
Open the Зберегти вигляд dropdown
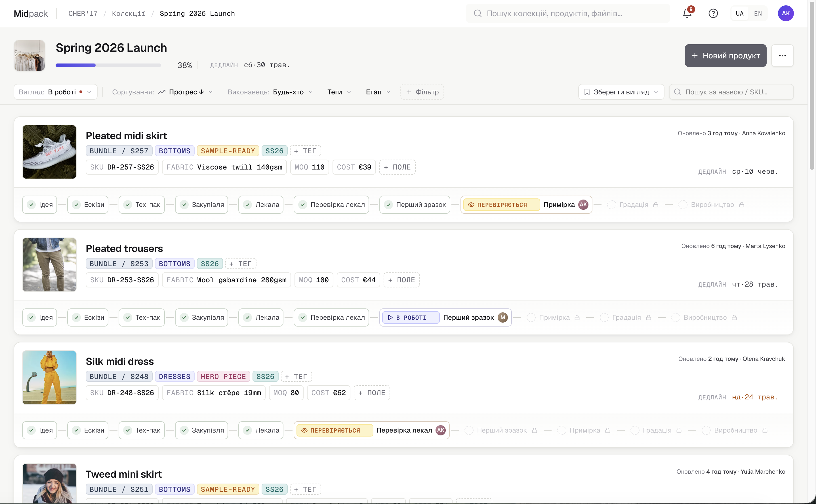click(621, 92)
